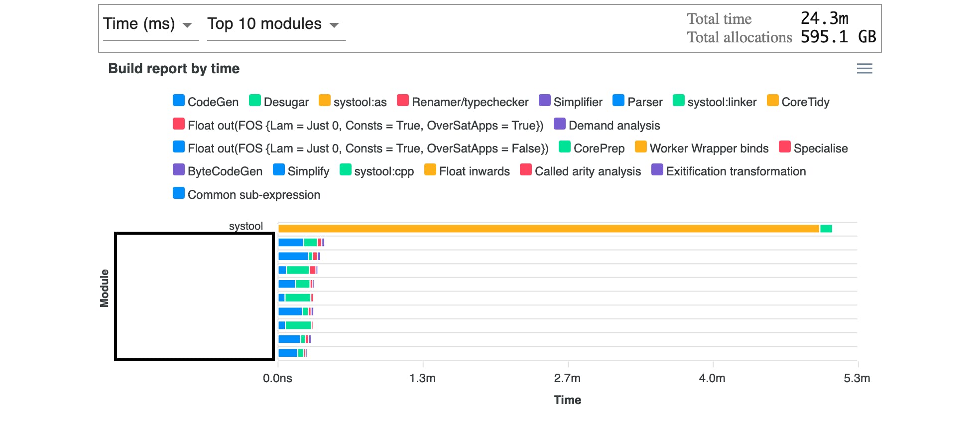The image size is (980, 430).
Task: Click the Specialise legend color marker
Action: pyautogui.click(x=785, y=147)
